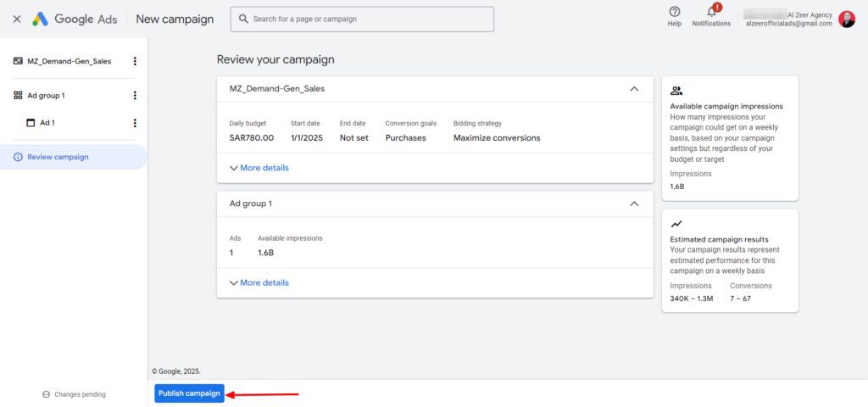Screen dimensions: 868x407
Task: Click the Google 2025 copyright text
Action: tap(176, 371)
